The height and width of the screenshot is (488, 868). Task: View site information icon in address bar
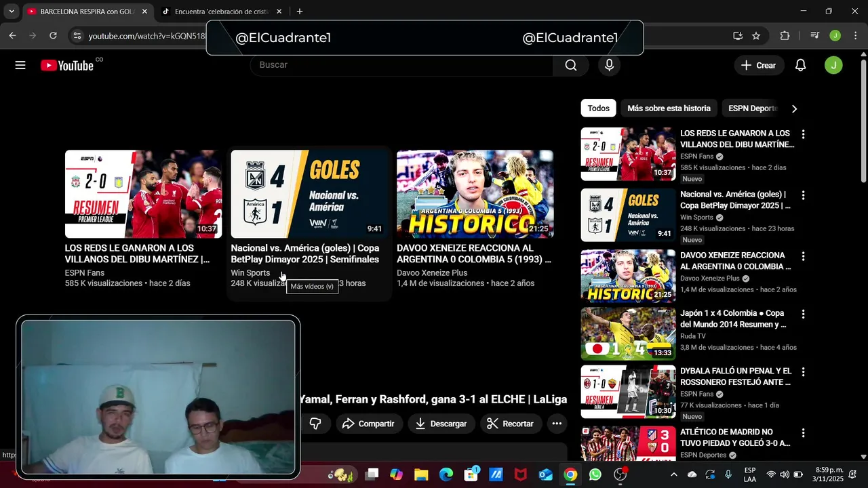77,35
